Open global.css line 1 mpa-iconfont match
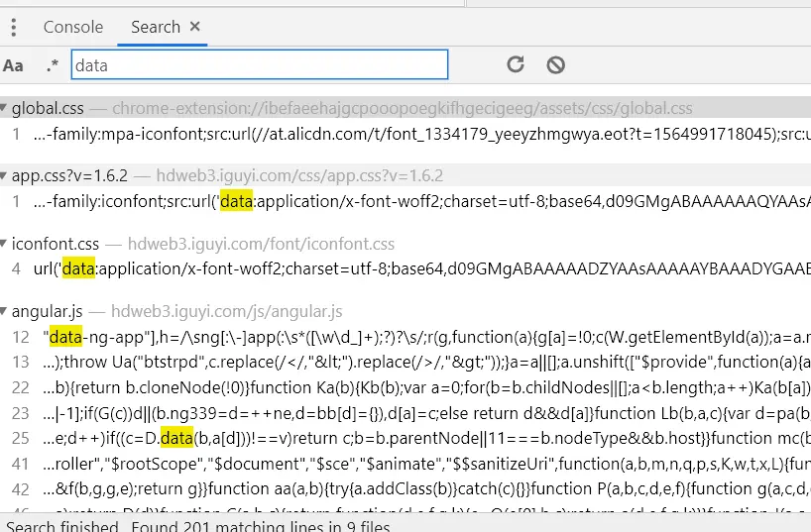The width and height of the screenshot is (811, 532). [405, 134]
